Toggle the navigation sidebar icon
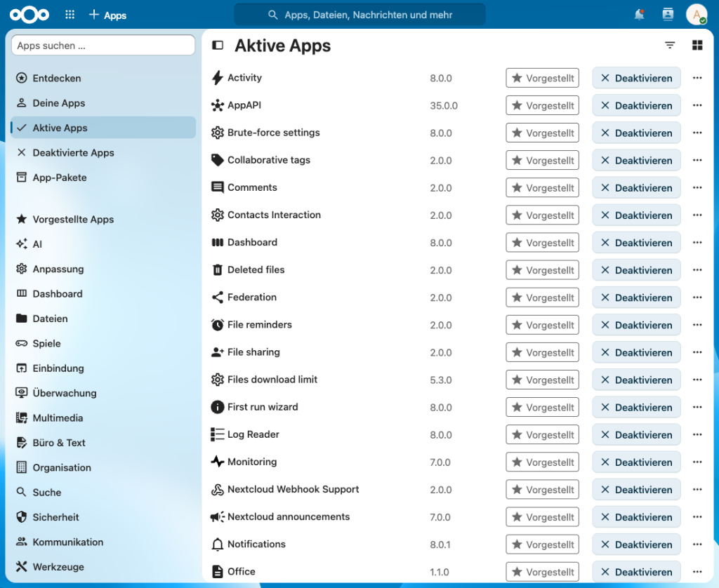Viewport: 719px width, 588px height. coord(218,46)
